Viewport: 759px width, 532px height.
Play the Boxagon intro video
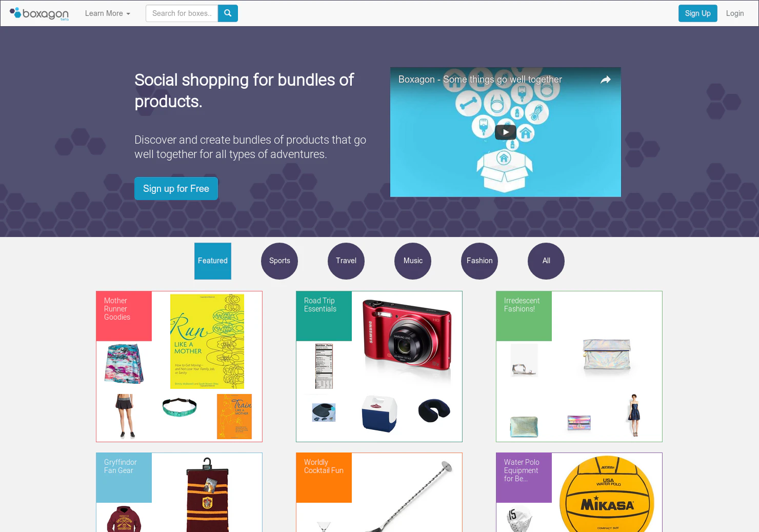tap(505, 132)
